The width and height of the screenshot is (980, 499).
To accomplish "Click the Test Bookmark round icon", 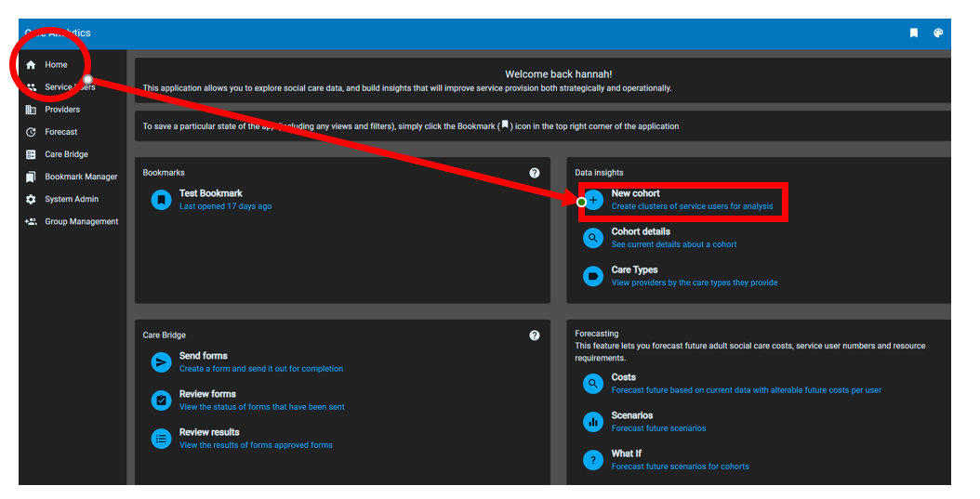I will (x=161, y=200).
